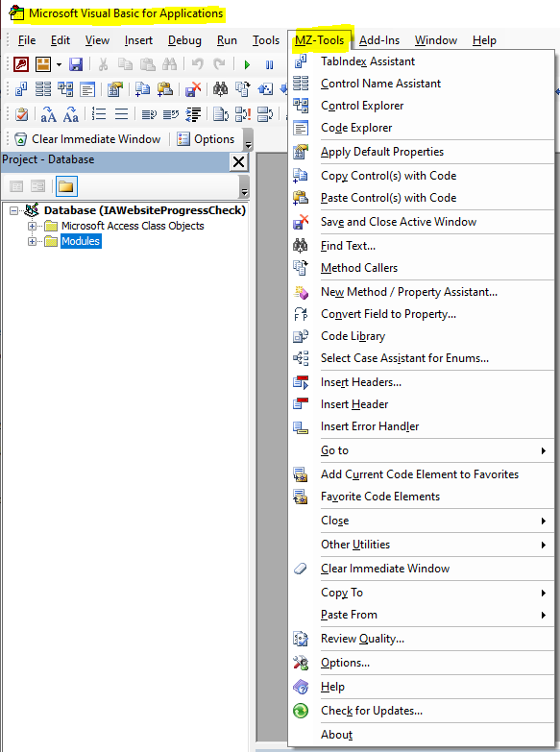Click the View Microsoft Access toolbar icon
This screenshot has height=752, width=560.
tap(21, 64)
